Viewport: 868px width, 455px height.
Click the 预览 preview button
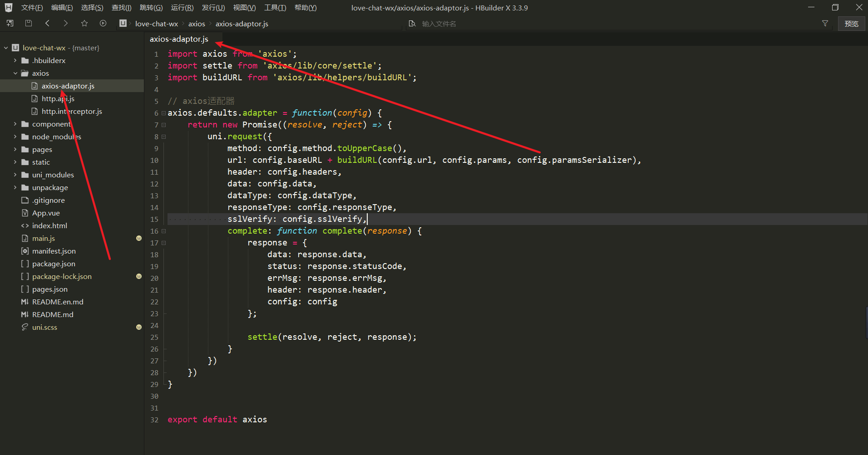pos(851,24)
